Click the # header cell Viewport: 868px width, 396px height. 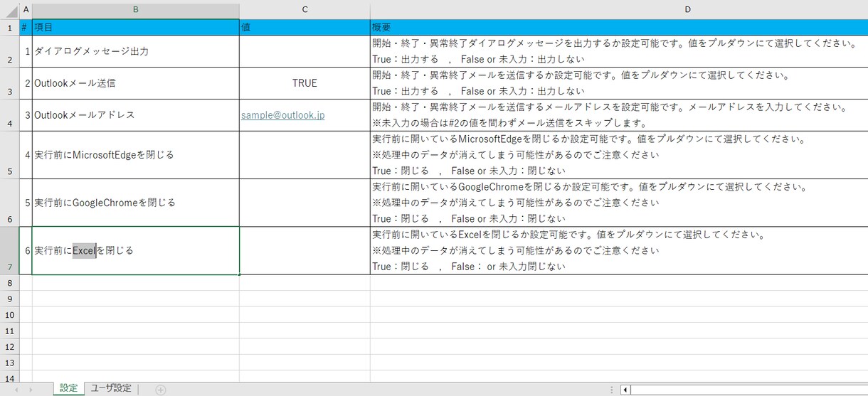26,27
